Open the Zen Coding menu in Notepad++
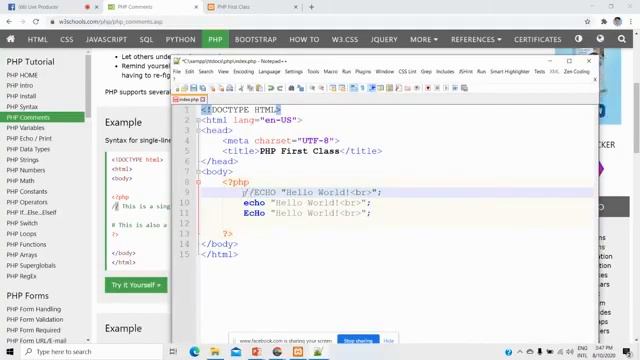Screen dimensions: 640x360 click(576, 71)
